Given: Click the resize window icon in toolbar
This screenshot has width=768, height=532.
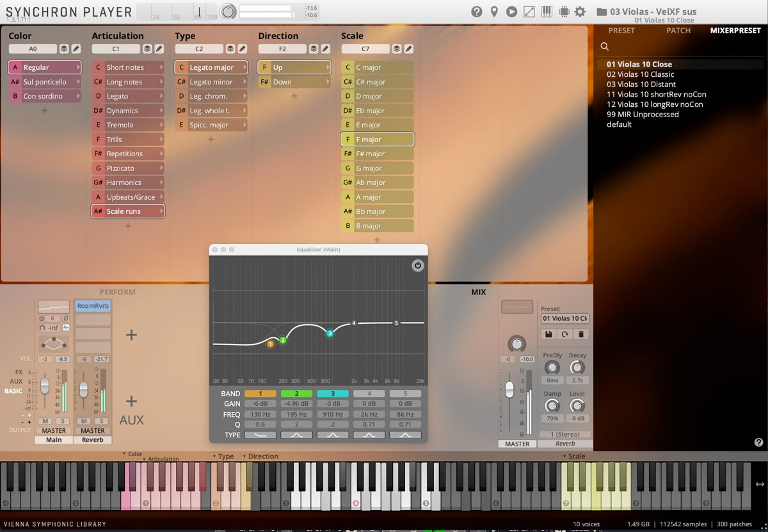Looking at the screenshot, I should click(x=529, y=11).
